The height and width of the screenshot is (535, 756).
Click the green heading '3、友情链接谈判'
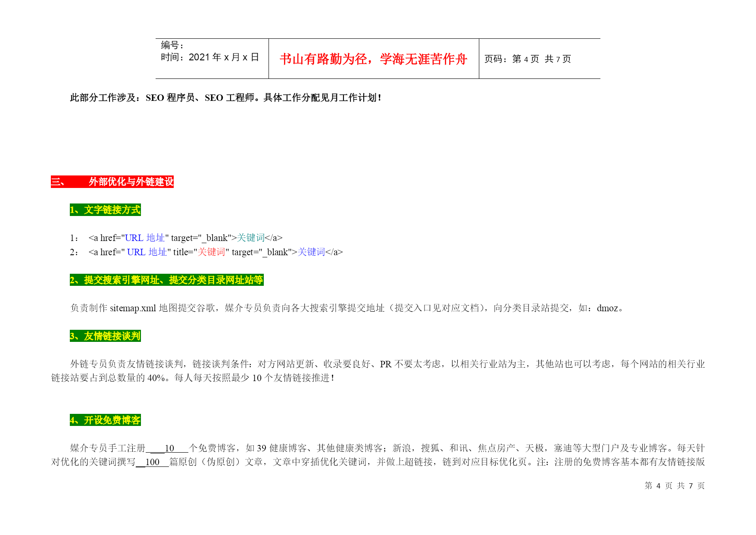pos(105,336)
